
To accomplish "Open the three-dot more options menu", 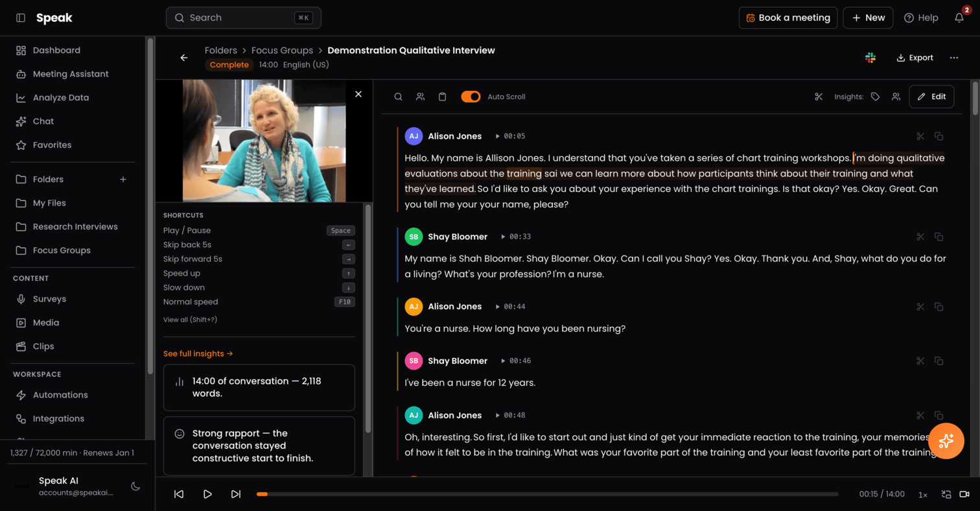I will tap(954, 58).
